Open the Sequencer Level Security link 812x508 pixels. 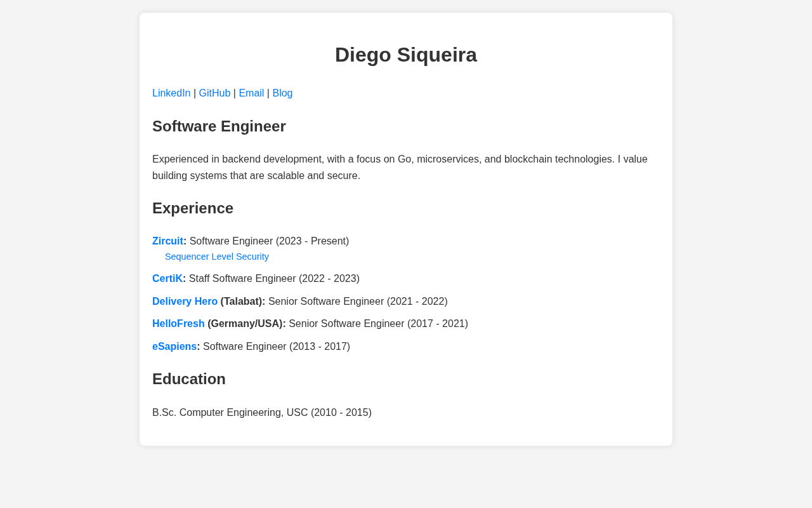(217, 257)
